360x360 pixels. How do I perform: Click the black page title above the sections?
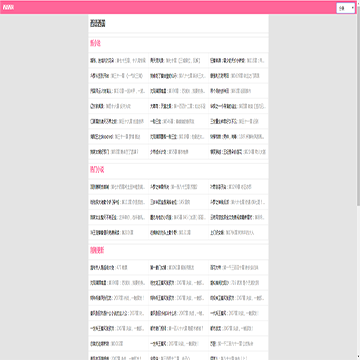(x=97, y=24)
